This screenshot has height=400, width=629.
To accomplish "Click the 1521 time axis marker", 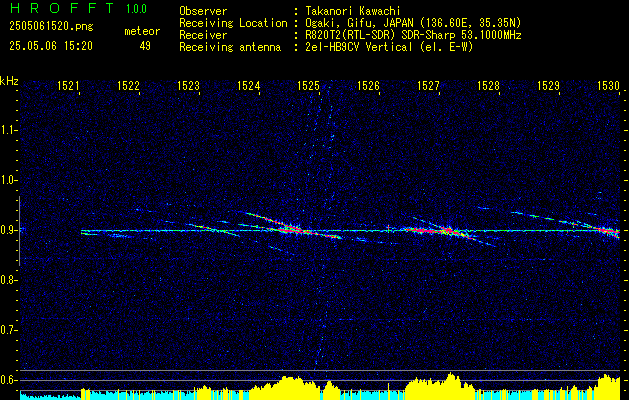I will tap(68, 85).
